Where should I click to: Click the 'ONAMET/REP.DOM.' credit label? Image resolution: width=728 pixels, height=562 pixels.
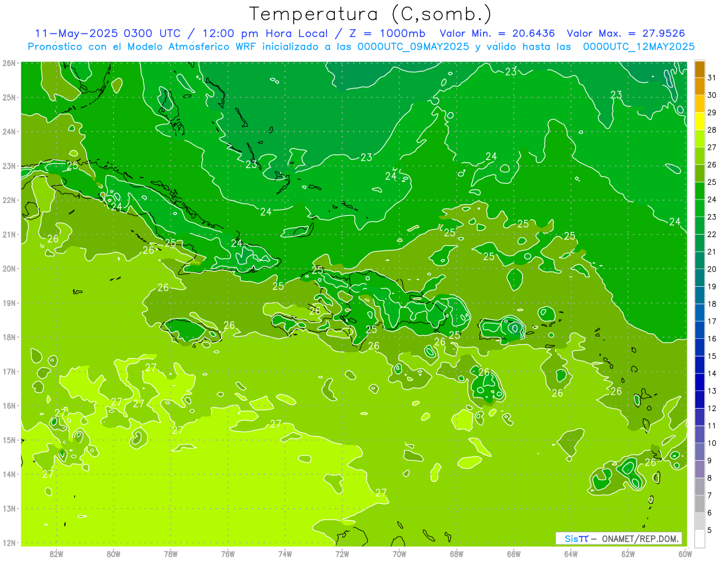pos(640,538)
